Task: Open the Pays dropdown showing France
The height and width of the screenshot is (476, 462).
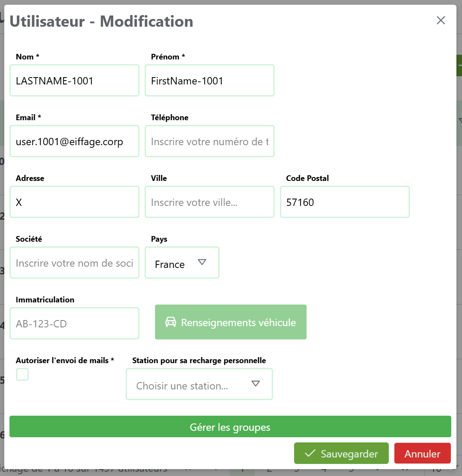Action: 182,263
